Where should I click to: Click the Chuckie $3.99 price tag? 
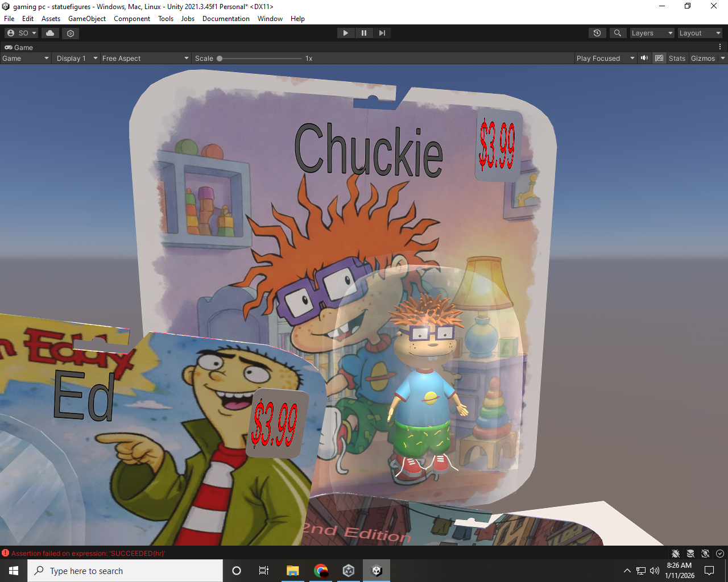[498, 145]
